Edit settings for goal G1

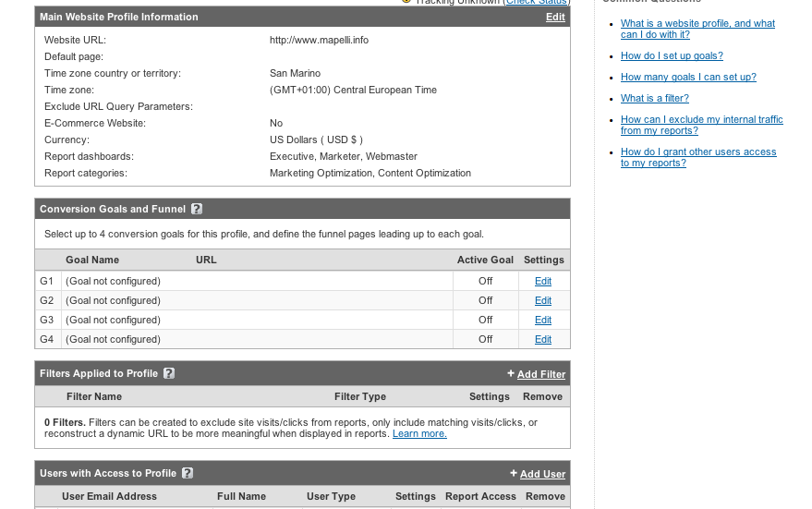[x=542, y=281]
